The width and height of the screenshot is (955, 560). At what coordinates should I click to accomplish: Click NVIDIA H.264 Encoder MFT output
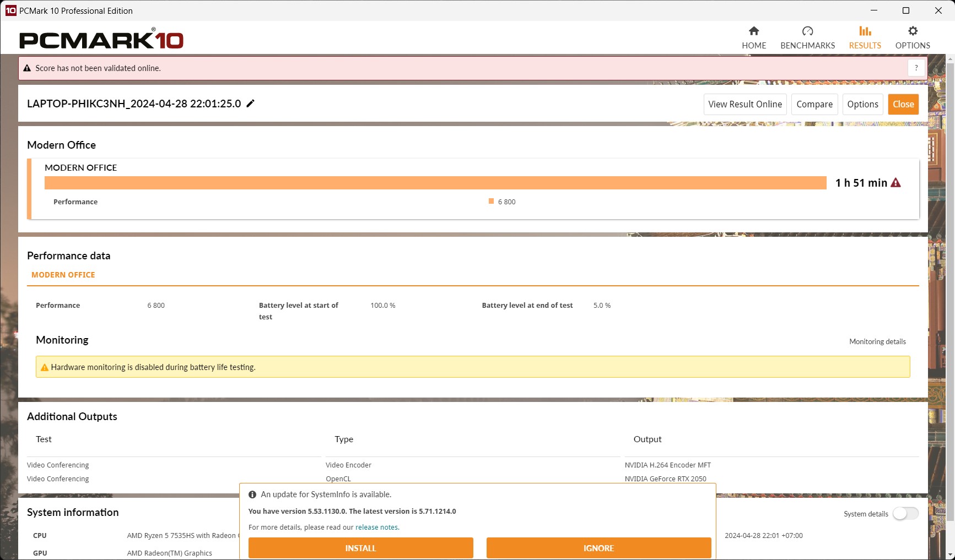668,465
